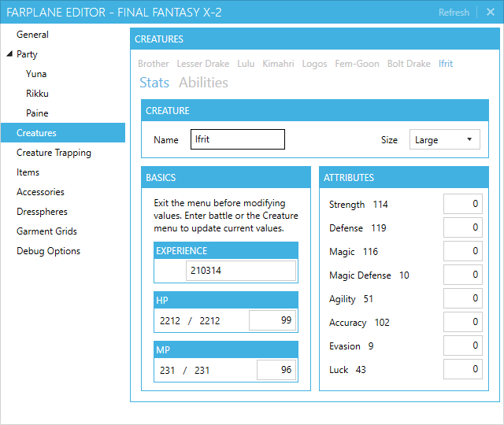The image size is (504, 425).
Task: Click the Party label in sidebar
Action: point(27,54)
